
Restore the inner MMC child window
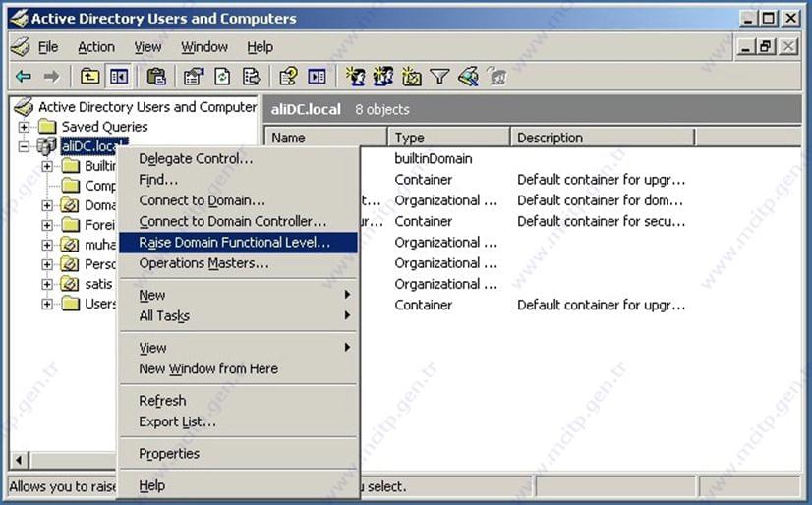pyautogui.click(x=766, y=47)
